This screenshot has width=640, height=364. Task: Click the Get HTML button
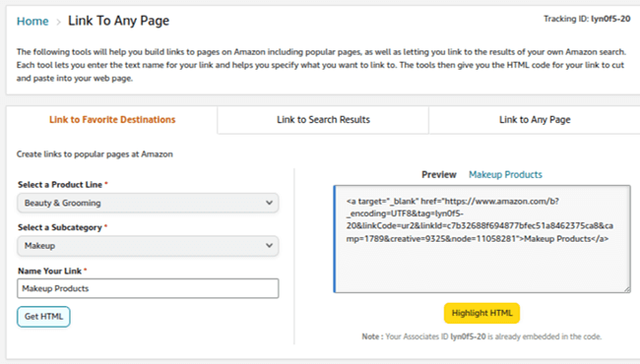(43, 317)
